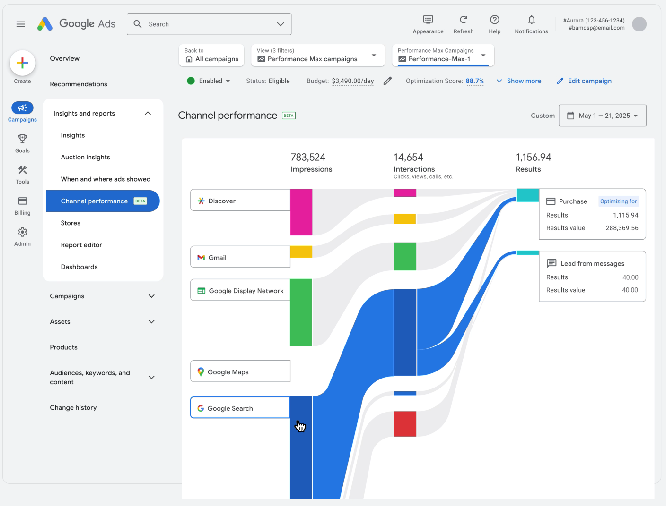Open the Help icon
Viewport: 666px width, 506px height.
tap(494, 20)
